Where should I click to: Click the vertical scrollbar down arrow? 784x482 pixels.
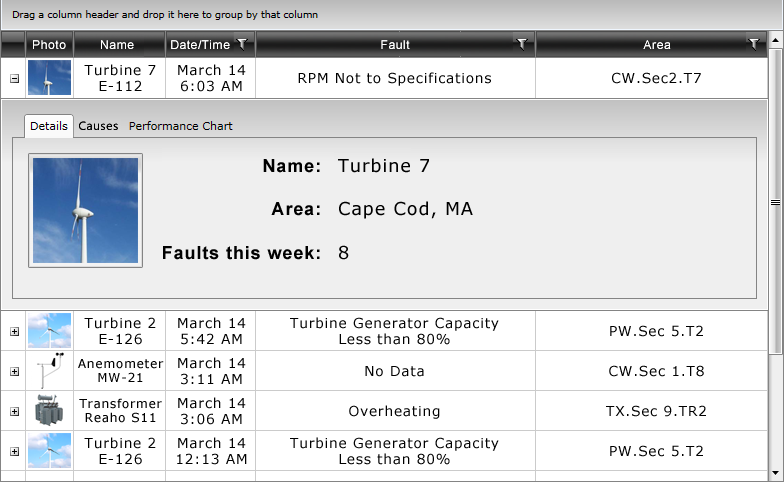coord(776,473)
